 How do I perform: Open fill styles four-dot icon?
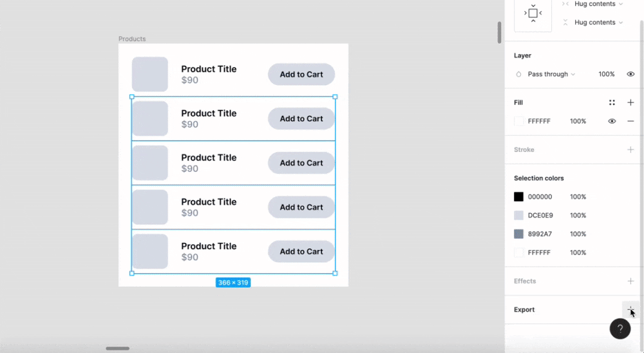(x=612, y=102)
